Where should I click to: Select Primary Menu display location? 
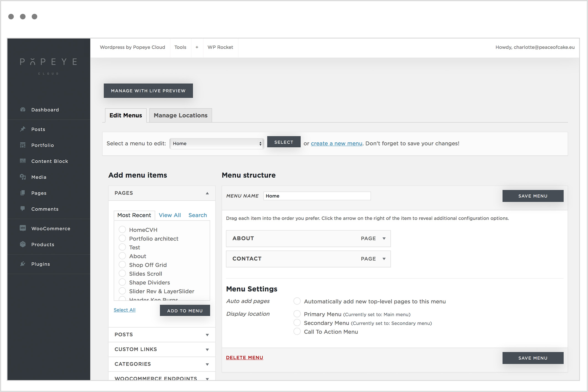[297, 314]
